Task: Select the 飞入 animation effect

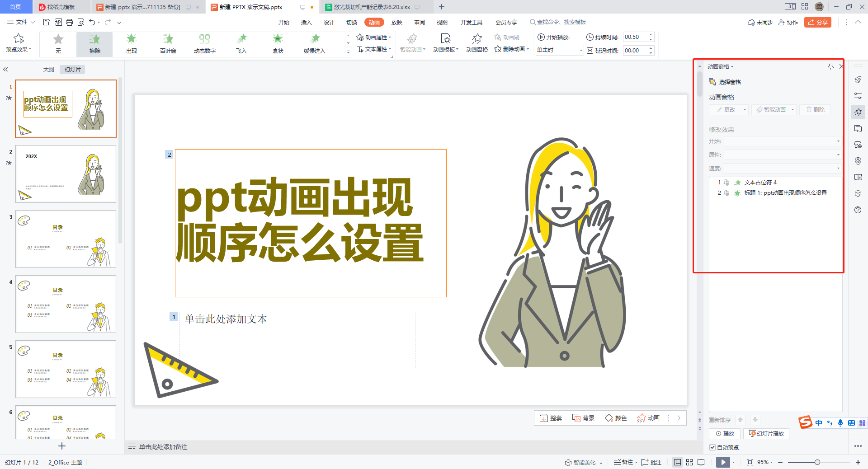Action: click(241, 44)
